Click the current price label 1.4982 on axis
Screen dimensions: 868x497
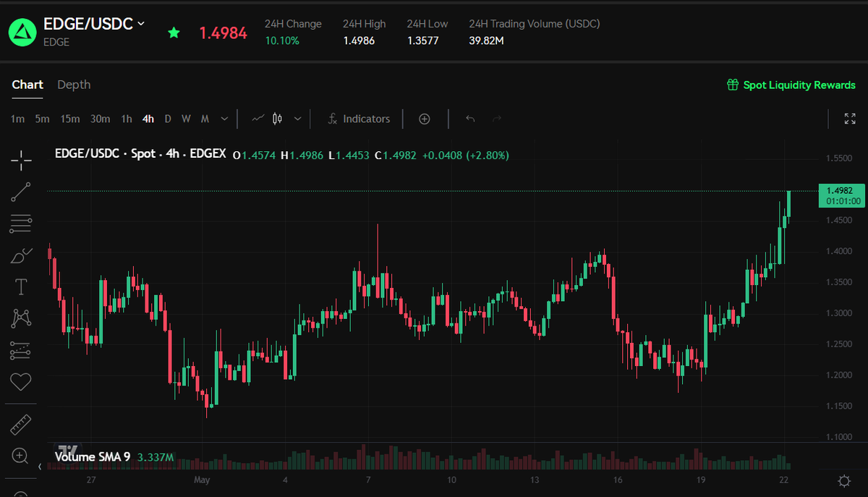click(x=841, y=195)
